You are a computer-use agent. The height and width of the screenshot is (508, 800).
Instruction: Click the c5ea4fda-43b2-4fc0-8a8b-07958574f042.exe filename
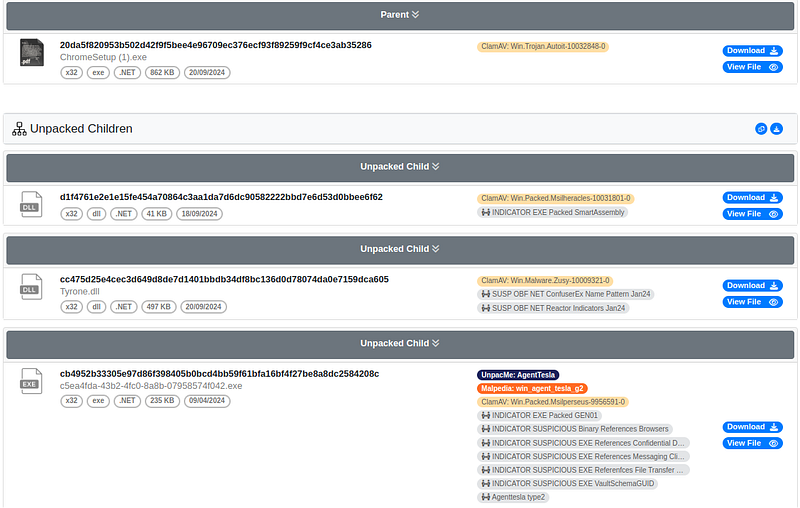[151, 386]
